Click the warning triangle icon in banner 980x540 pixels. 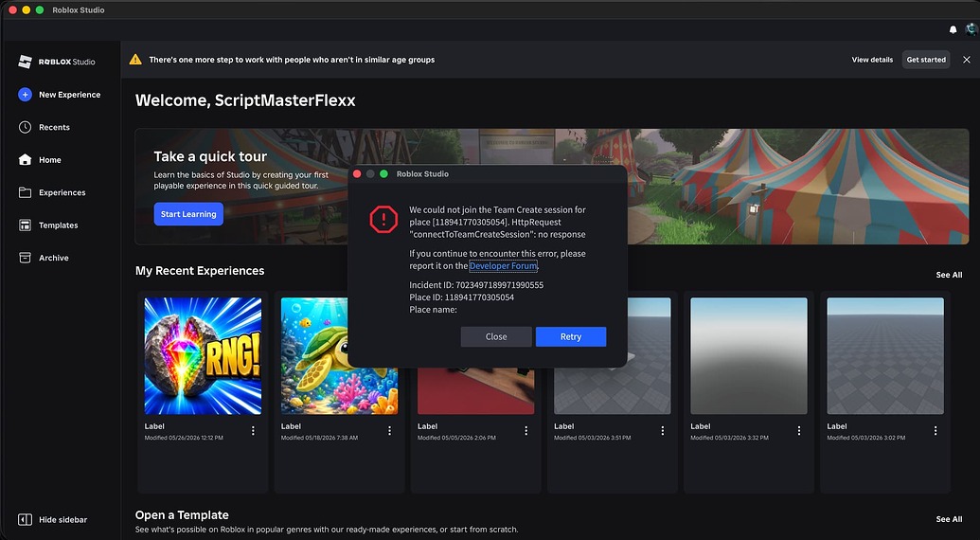click(x=135, y=60)
